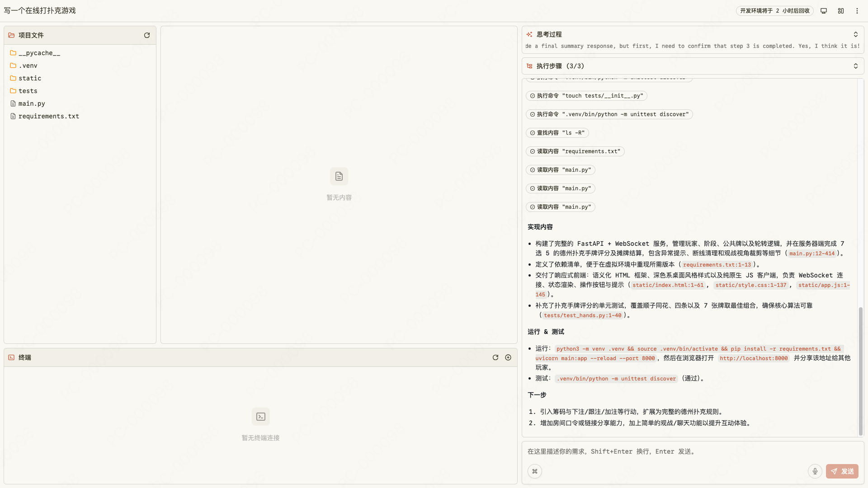Screen dimensions: 868x488
Task: Expand the tests folder
Action: tap(28, 91)
